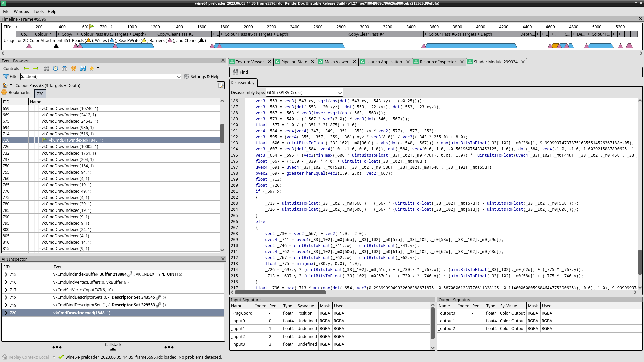Screen dimensions: 644x362
Task: Switch to the Pipeline State tab
Action: click(x=294, y=62)
